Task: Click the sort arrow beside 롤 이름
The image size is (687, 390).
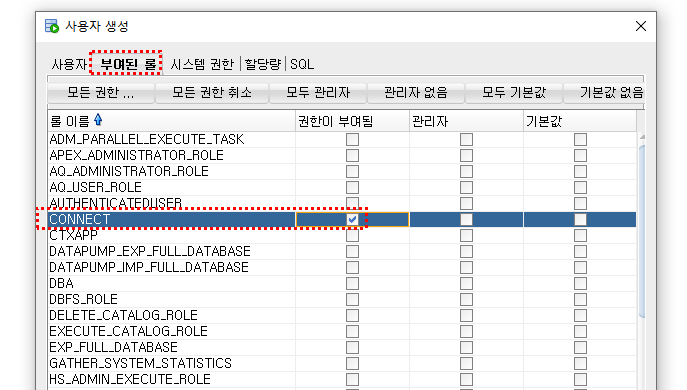Action: pos(98,120)
